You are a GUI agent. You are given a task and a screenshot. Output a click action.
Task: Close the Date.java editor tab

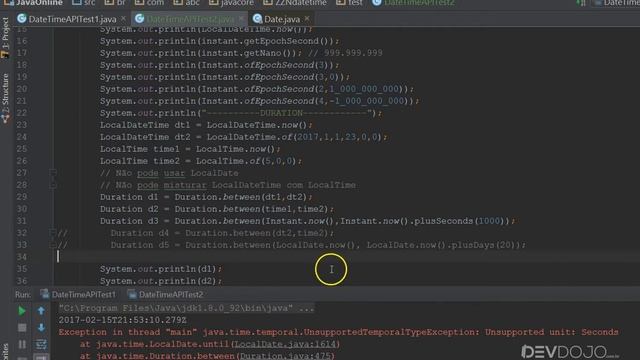307,19
